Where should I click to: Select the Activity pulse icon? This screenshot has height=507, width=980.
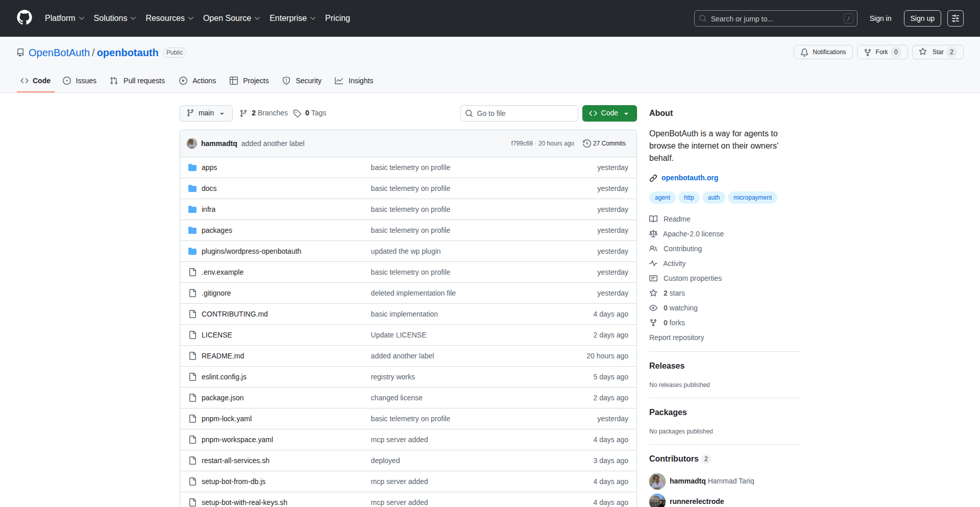pyautogui.click(x=653, y=263)
